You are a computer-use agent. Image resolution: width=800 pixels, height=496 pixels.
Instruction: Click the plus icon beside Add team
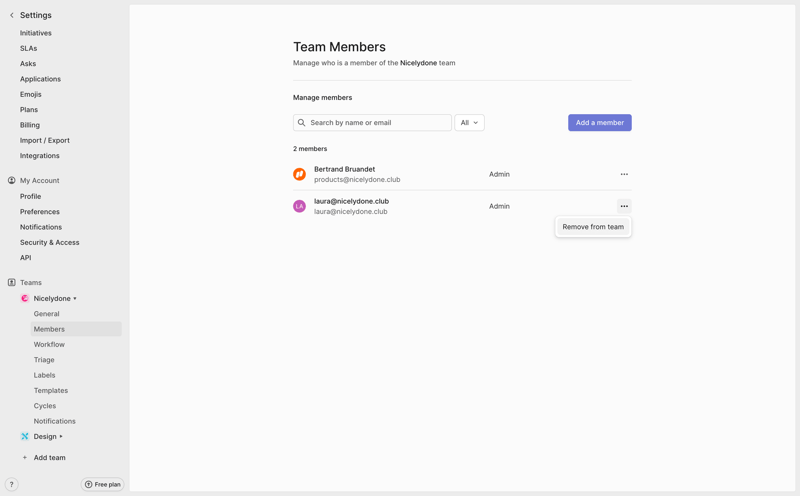24,458
